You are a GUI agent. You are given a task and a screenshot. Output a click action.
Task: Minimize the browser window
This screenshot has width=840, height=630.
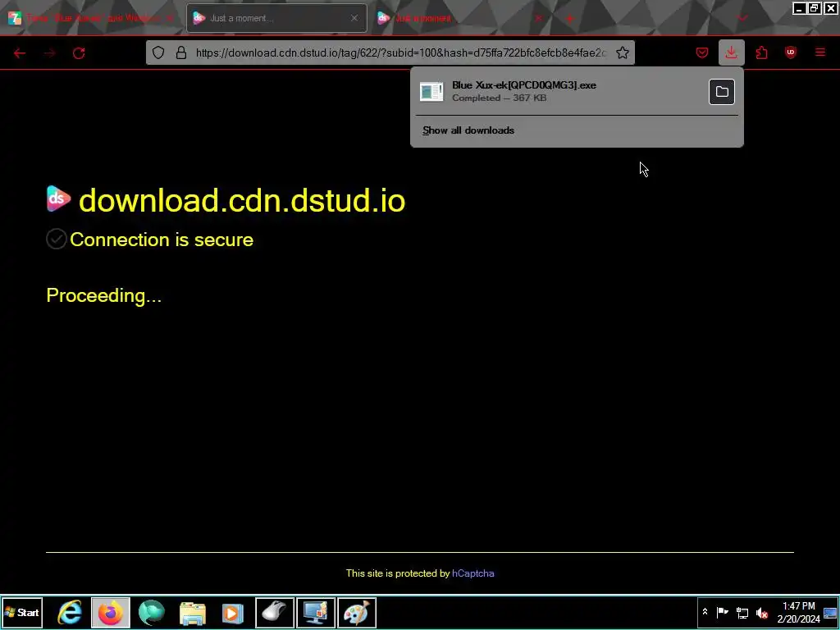(x=799, y=8)
